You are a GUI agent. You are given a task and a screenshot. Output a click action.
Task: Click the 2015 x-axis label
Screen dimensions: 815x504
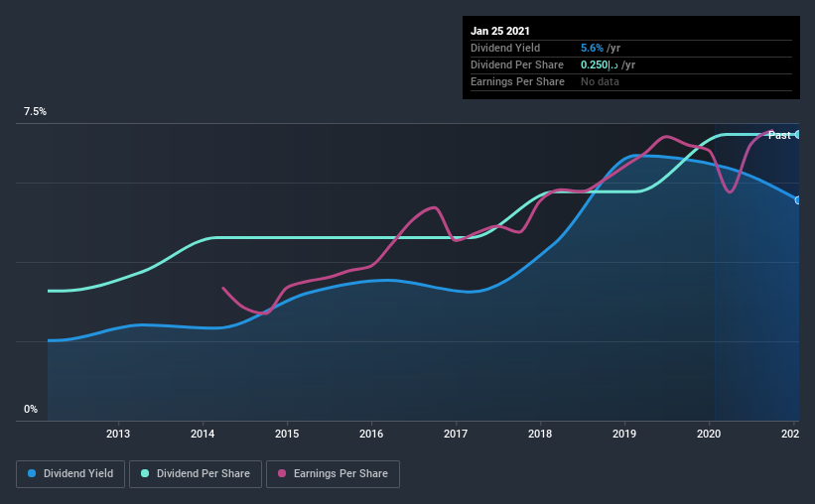(x=287, y=434)
